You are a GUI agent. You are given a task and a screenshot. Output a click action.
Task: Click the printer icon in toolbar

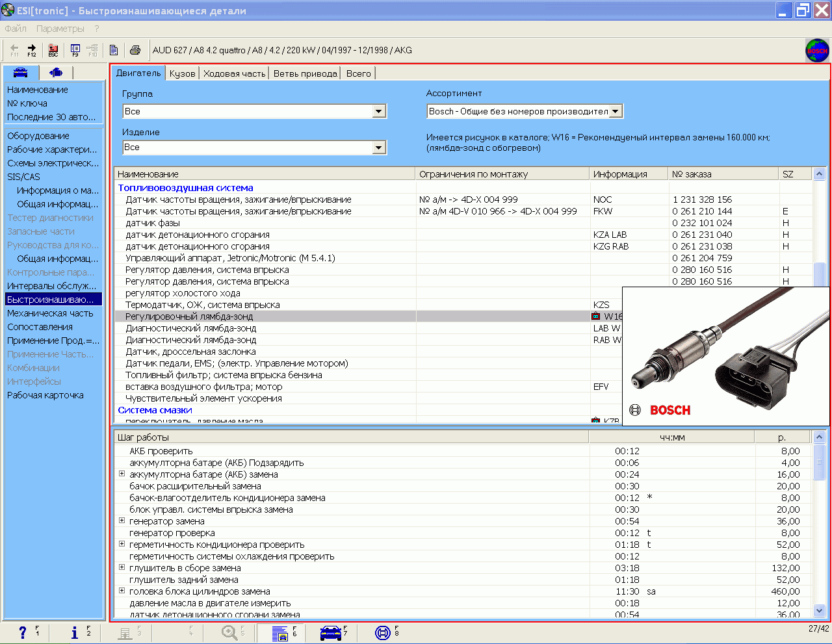tap(135, 50)
